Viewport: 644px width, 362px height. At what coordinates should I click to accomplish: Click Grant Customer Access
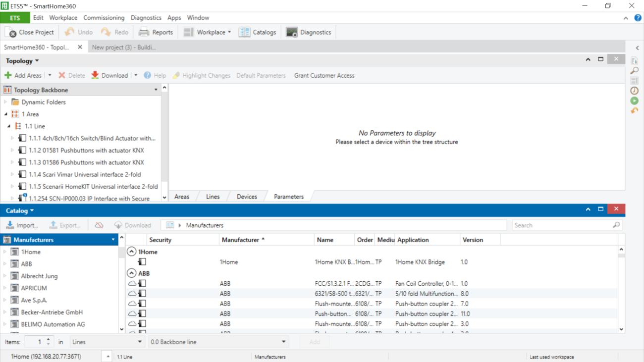click(x=324, y=75)
